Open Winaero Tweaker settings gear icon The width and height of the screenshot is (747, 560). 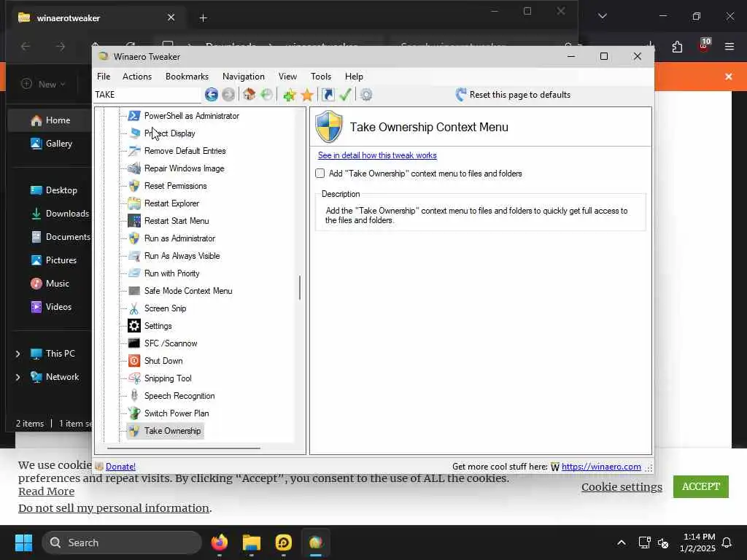click(x=366, y=95)
